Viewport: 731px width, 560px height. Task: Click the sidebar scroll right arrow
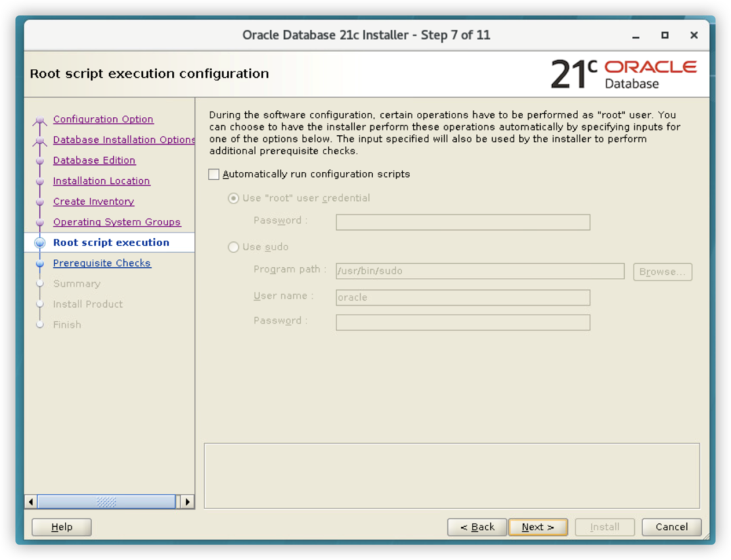187,502
